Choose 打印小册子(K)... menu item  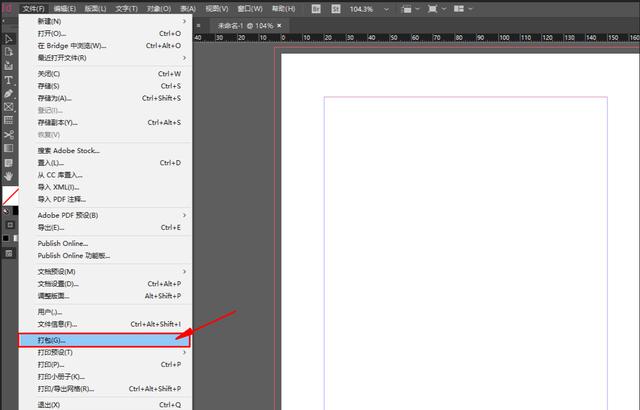(x=105, y=377)
